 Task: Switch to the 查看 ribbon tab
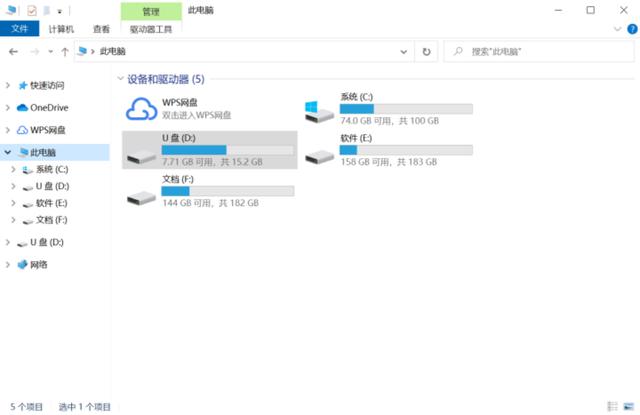pyautogui.click(x=101, y=30)
